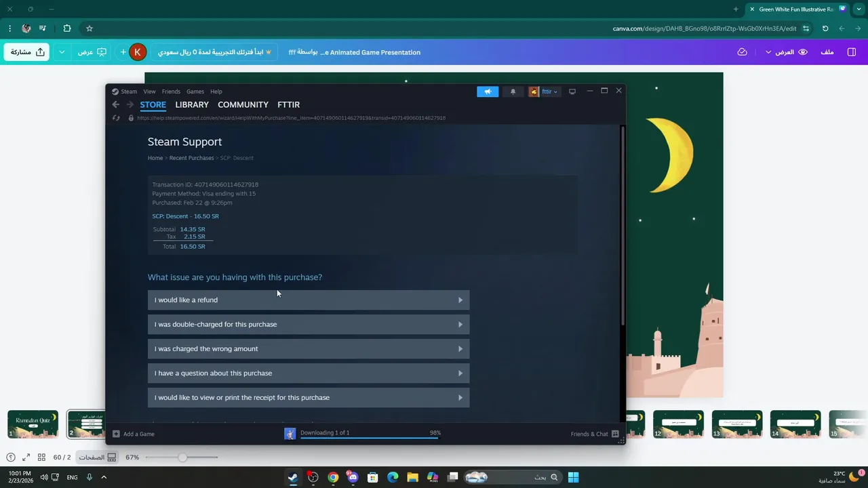Select Ramadan Quiz page 1 thumbnail
The height and width of the screenshot is (488, 868).
click(x=33, y=424)
